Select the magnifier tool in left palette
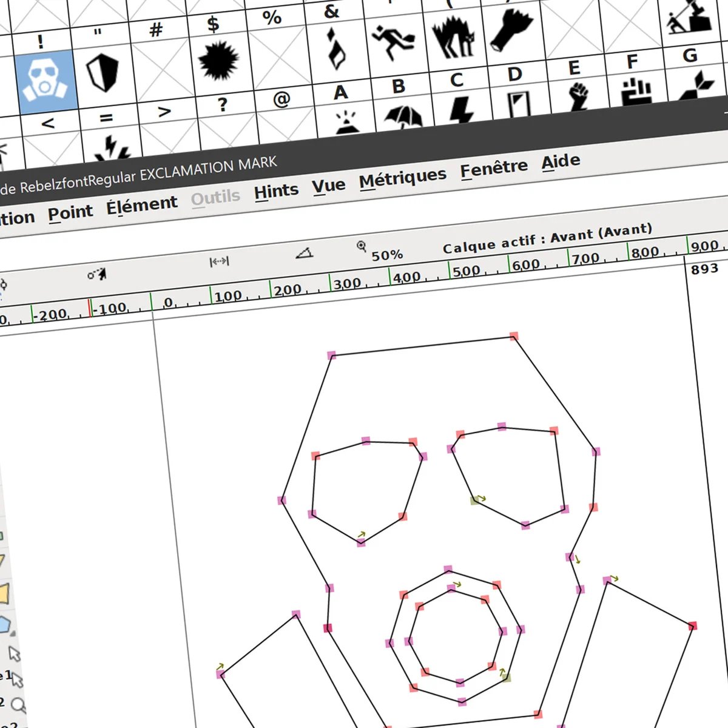Screen dimensions: 728x728 18,705
